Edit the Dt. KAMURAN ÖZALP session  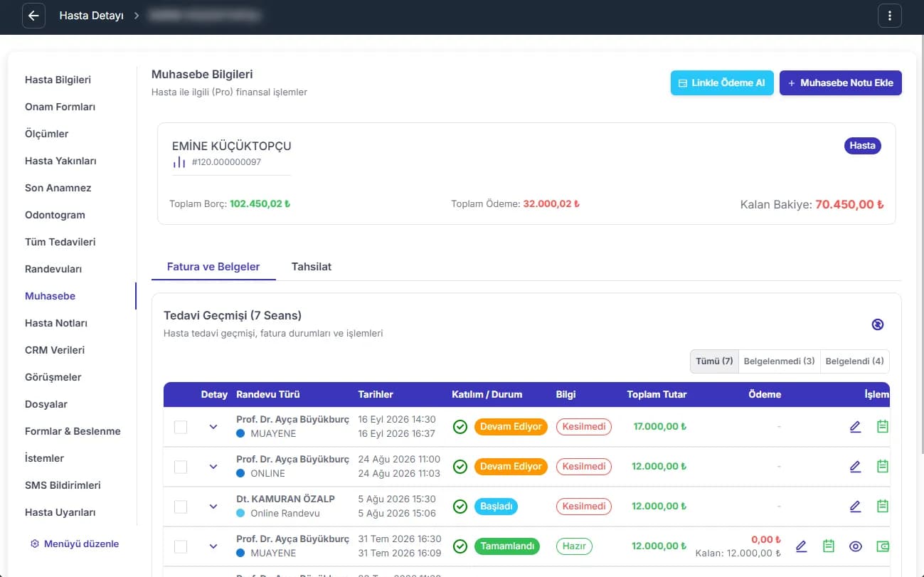[855, 507]
